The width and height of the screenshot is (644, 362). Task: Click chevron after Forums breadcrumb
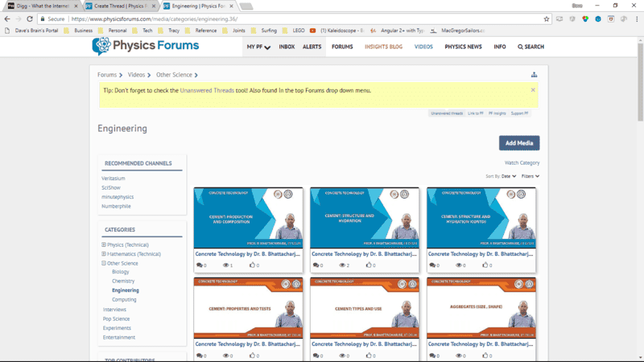121,75
